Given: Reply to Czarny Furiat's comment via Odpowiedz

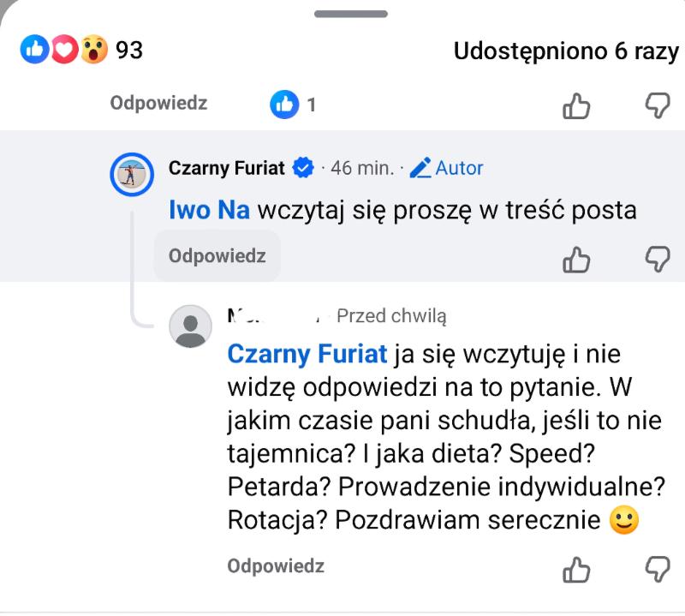Looking at the screenshot, I should (x=217, y=256).
